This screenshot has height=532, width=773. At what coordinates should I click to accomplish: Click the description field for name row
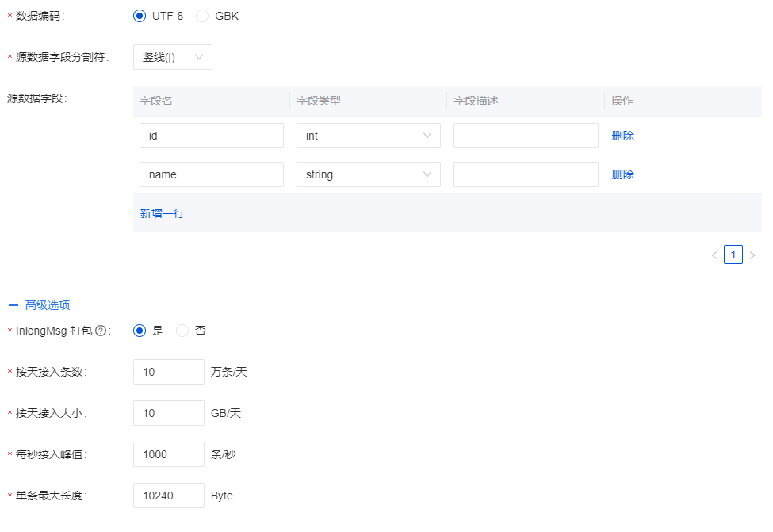[525, 174]
